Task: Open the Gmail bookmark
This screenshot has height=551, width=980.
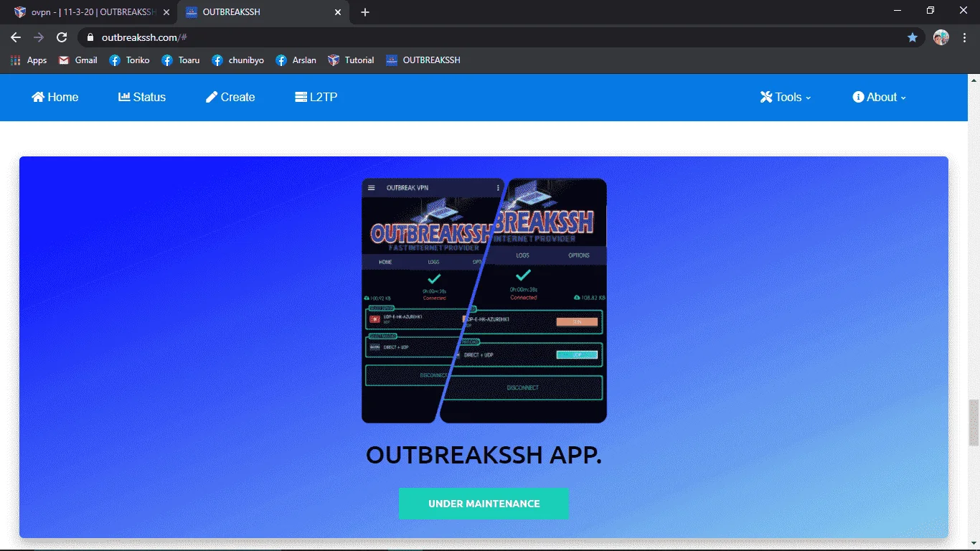Action: (x=77, y=60)
